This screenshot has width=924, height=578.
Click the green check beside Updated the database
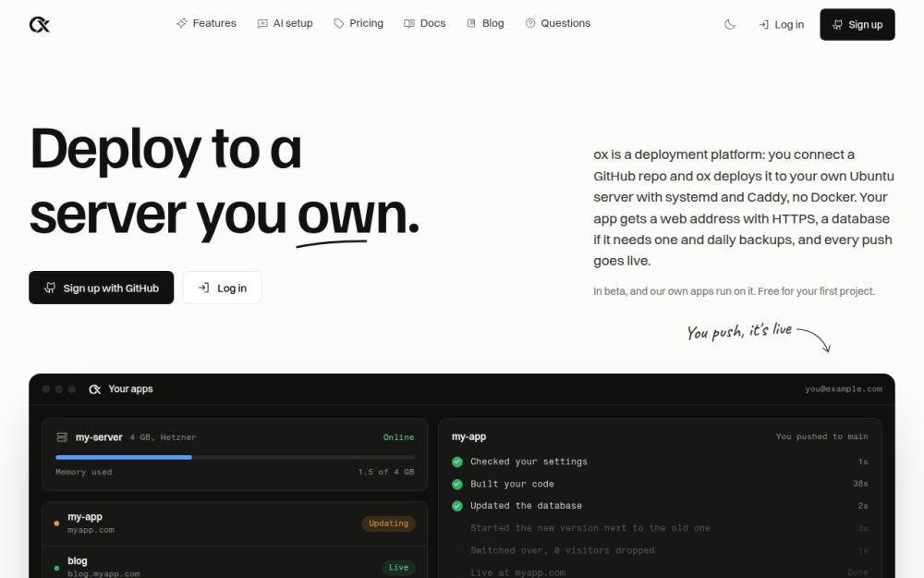(457, 506)
